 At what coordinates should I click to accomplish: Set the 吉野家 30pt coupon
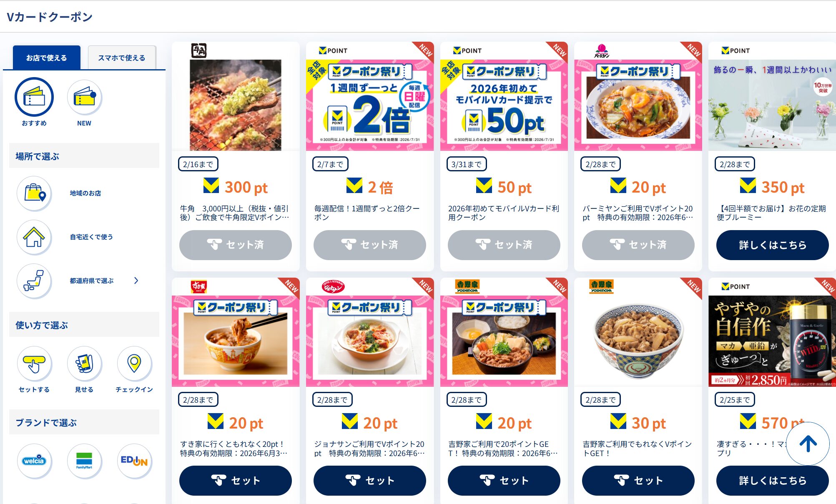638,481
